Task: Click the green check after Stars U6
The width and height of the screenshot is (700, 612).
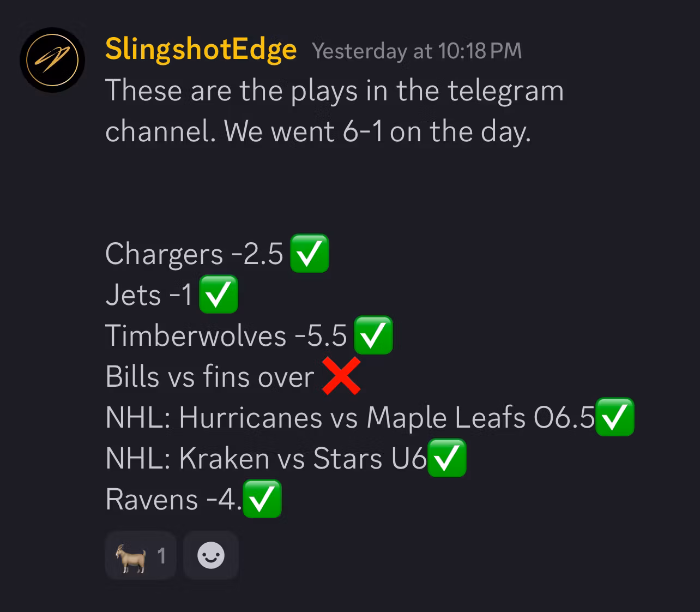Action: [447, 458]
